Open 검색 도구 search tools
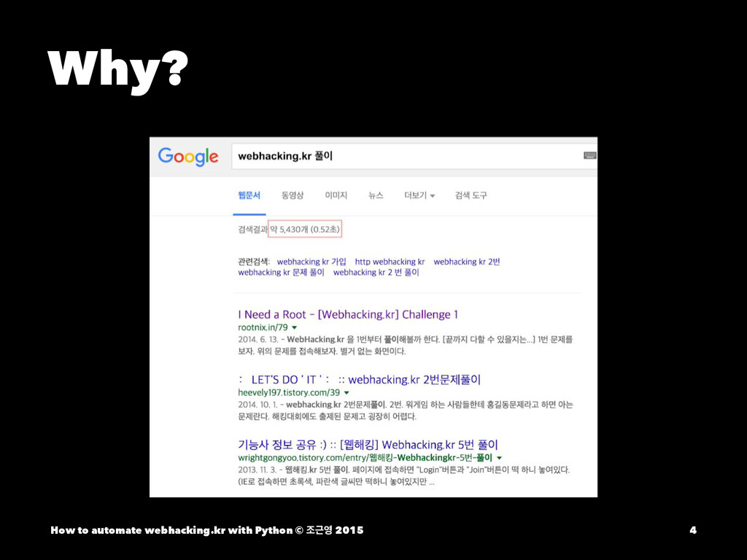This screenshot has height=560, width=747. click(x=471, y=195)
